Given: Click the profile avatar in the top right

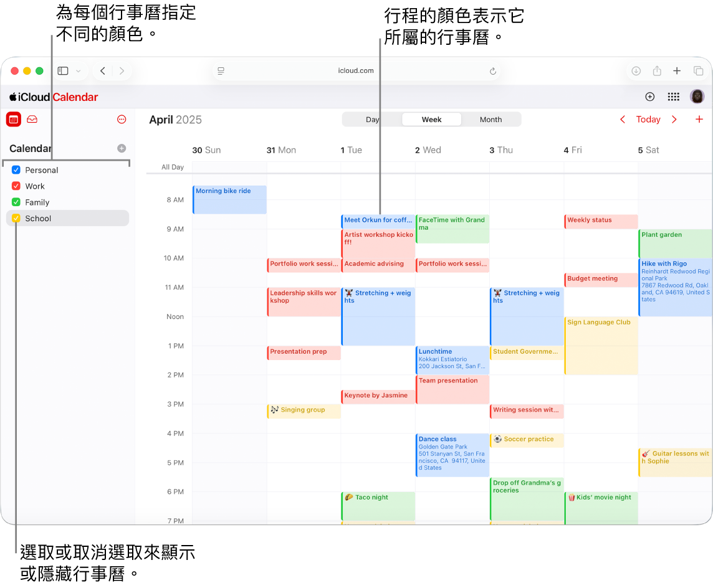Looking at the screenshot, I should click(x=697, y=97).
